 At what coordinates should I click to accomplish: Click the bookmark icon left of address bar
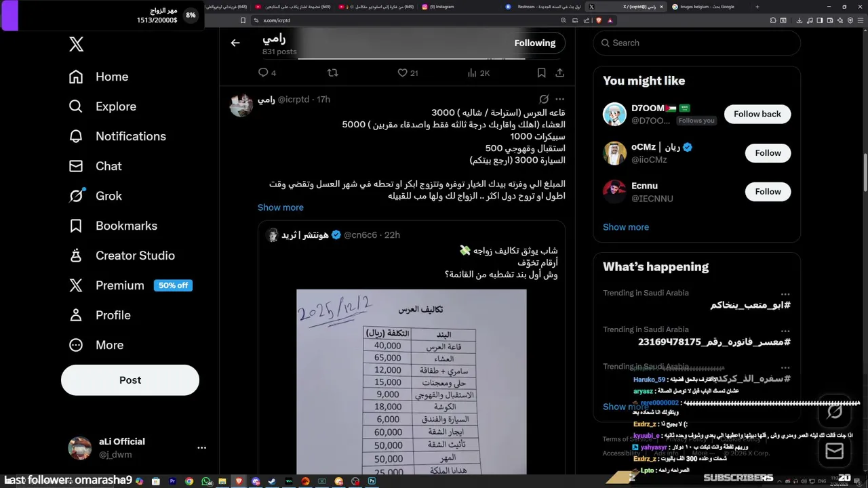click(x=243, y=20)
